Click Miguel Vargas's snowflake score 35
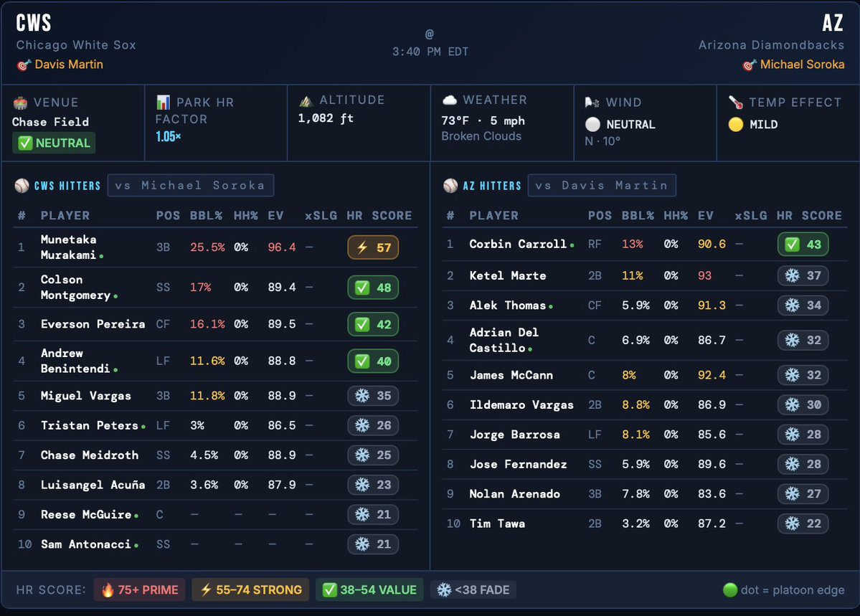Image resolution: width=860 pixels, height=616 pixels. (x=373, y=396)
